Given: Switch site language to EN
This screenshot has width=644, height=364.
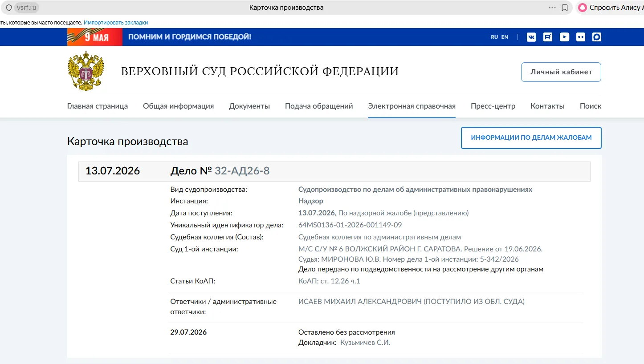Looking at the screenshot, I should (x=505, y=37).
